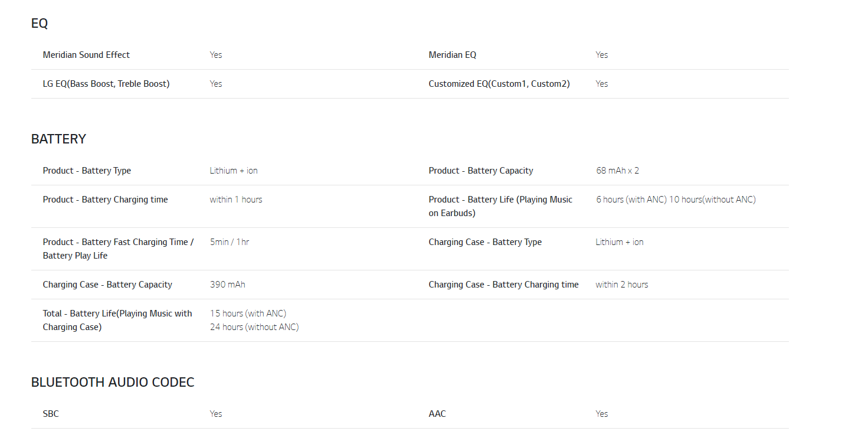Click the BATTERY section heading
The height and width of the screenshot is (444, 868).
(x=58, y=139)
